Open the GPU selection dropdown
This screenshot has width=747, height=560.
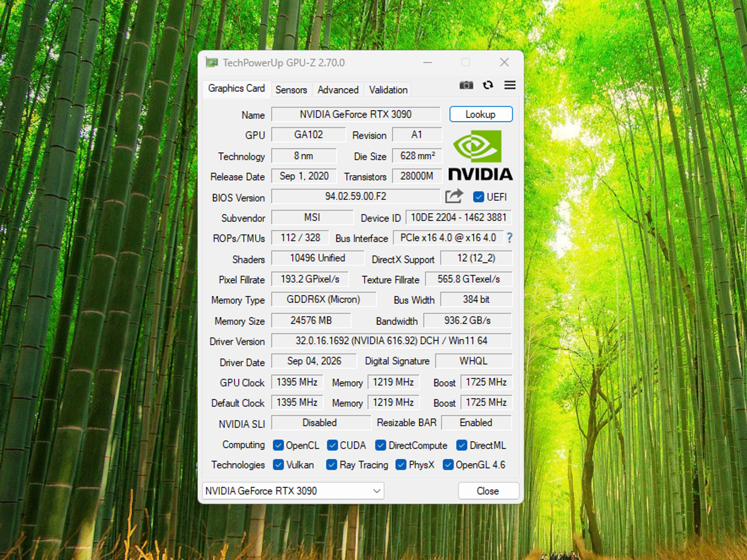pos(293,491)
